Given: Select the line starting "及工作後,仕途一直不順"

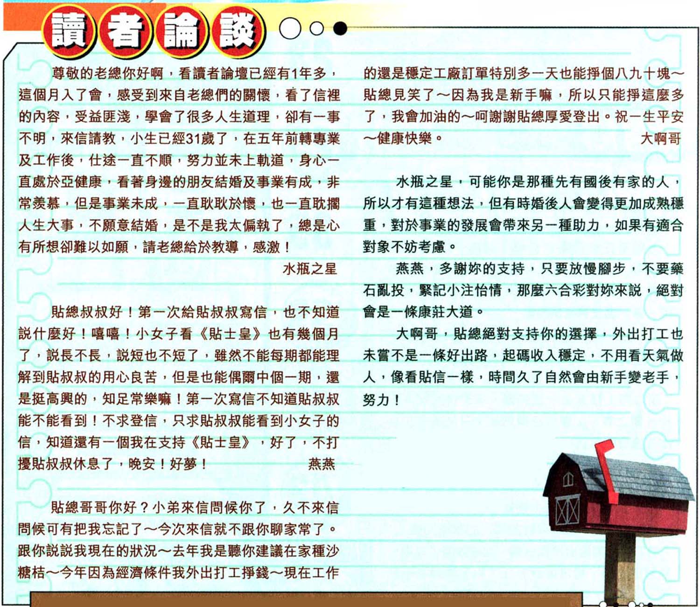Looking at the screenshot, I should pyautogui.click(x=179, y=160).
